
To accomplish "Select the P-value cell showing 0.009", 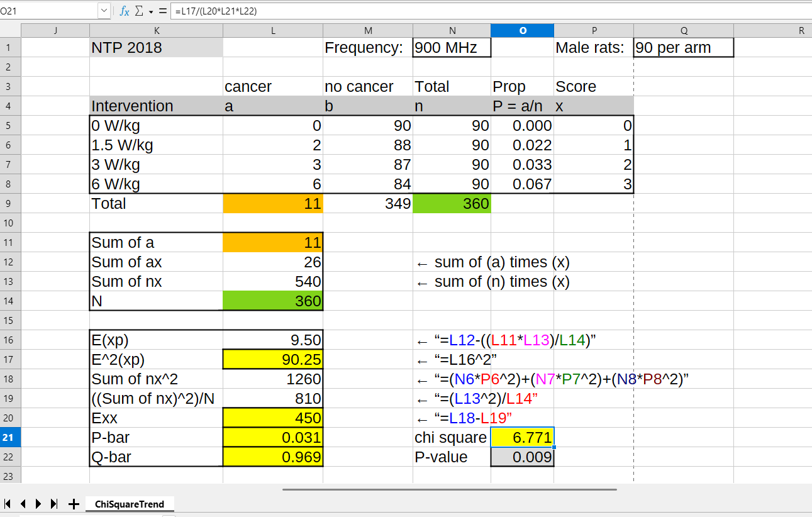I will [x=522, y=457].
